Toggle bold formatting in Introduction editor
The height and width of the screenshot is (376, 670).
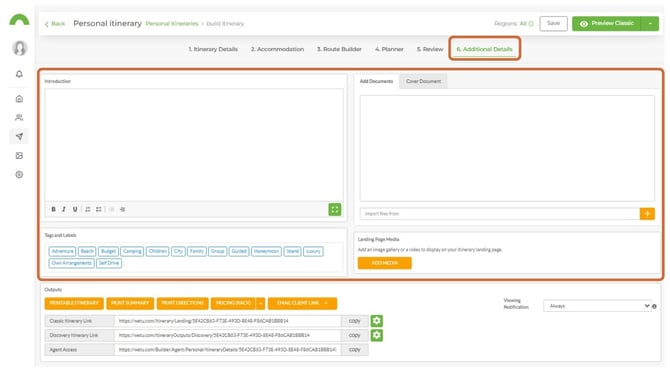click(x=53, y=209)
